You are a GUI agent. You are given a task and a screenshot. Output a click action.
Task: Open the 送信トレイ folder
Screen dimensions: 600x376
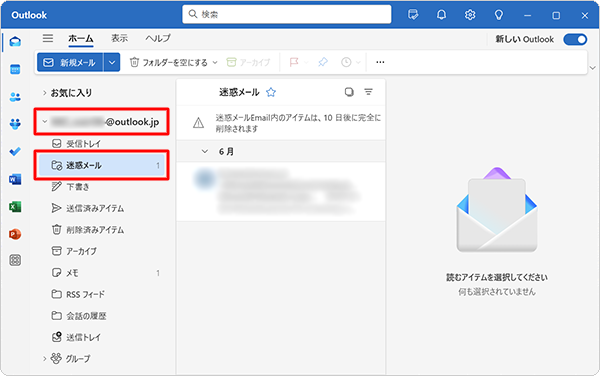(101, 337)
